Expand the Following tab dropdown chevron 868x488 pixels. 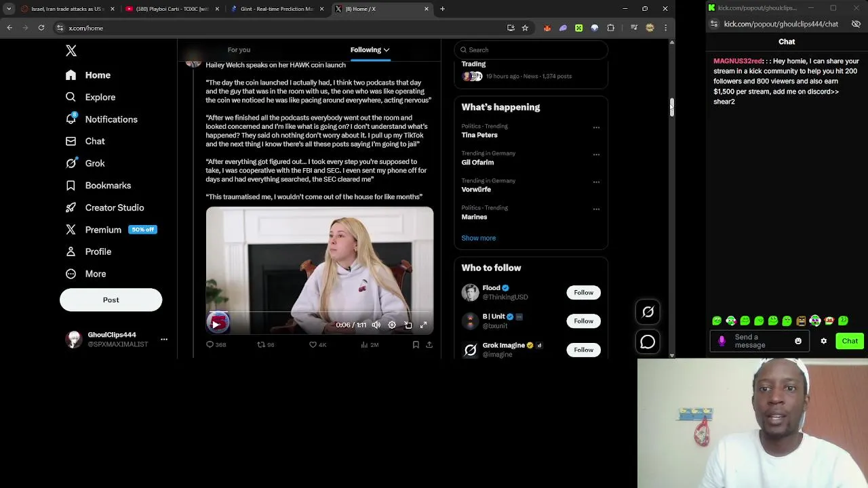[x=386, y=49]
